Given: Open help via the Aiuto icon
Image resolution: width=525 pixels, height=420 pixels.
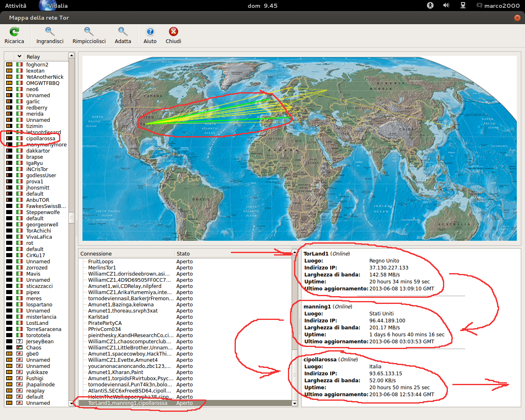Looking at the screenshot, I should pyautogui.click(x=150, y=32).
